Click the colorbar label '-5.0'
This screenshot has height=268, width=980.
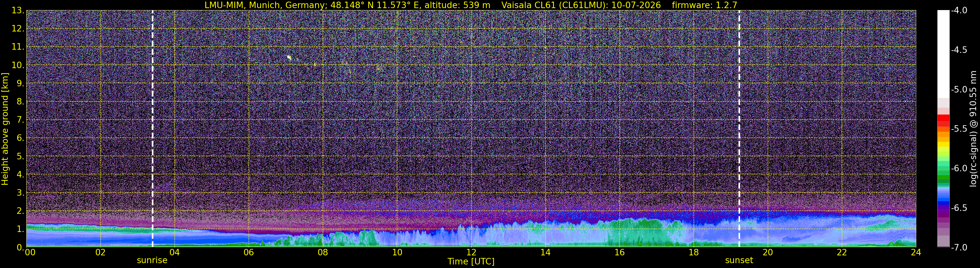(x=959, y=90)
